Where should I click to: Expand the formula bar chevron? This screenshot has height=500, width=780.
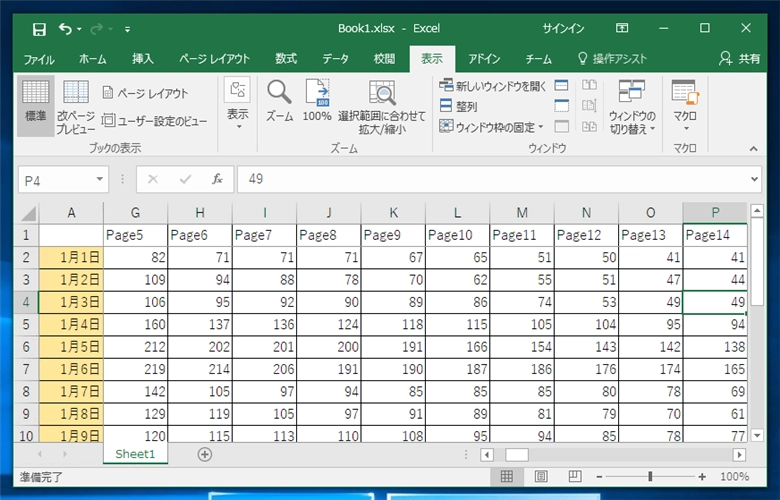coord(755,179)
